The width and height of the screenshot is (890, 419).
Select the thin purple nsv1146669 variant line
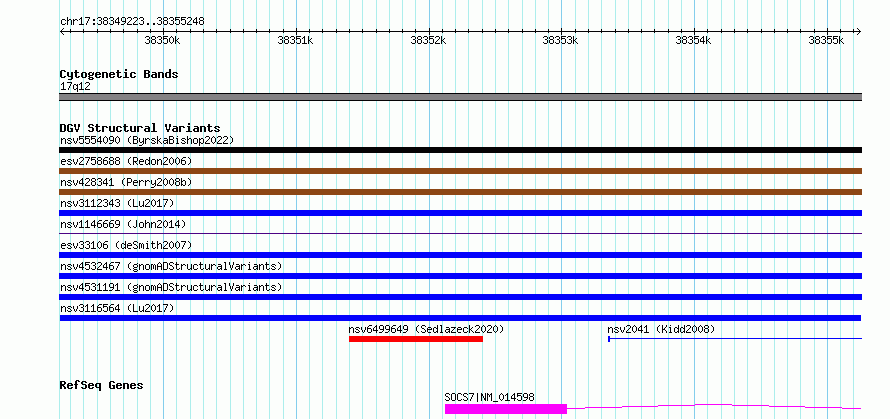tap(461, 233)
